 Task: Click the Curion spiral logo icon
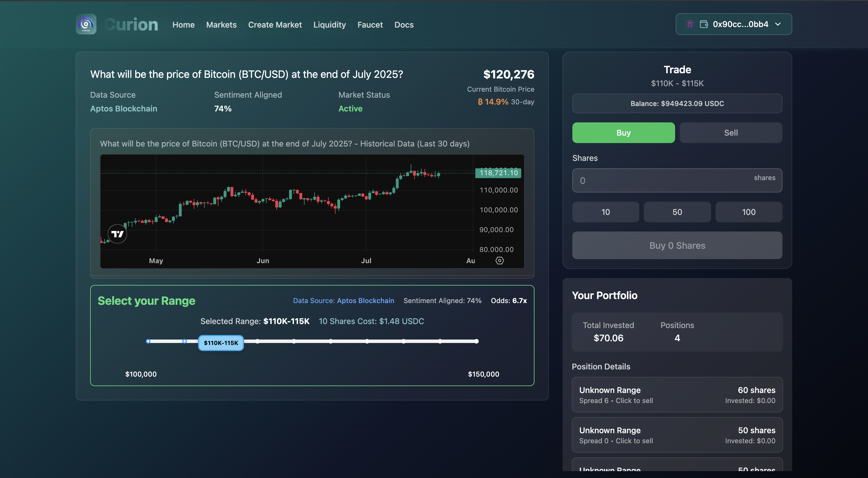(86, 24)
